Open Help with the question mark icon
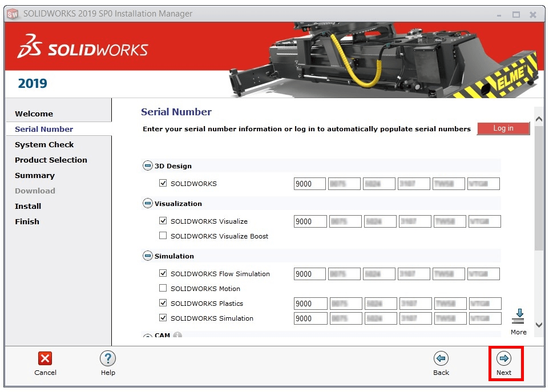The width and height of the screenshot is (549, 392). pyautogui.click(x=108, y=358)
